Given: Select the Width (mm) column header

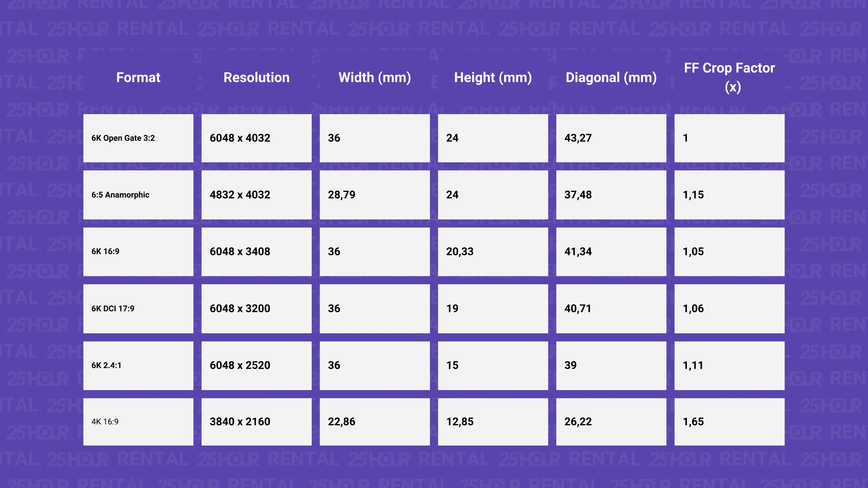Looking at the screenshot, I should click(375, 77).
